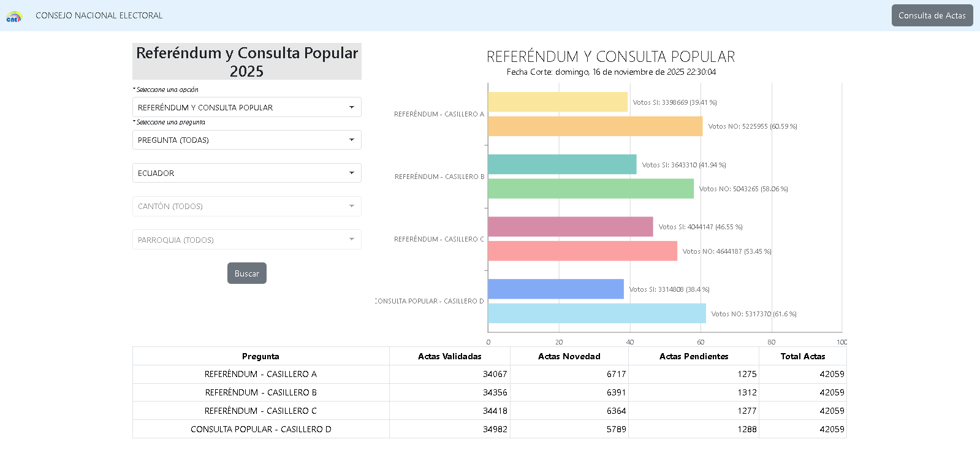Image resolution: width=980 pixels, height=469 pixels.
Task: Click the CNE logo icon
Action: click(x=14, y=17)
